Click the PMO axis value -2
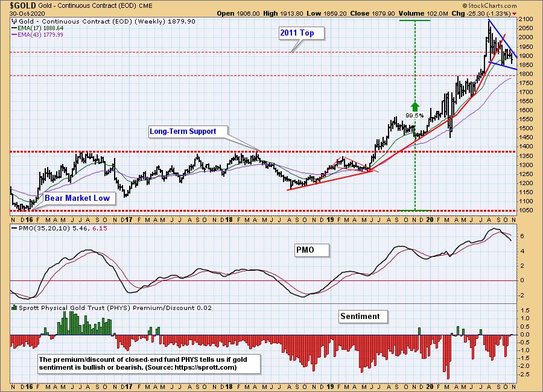 coord(521,295)
